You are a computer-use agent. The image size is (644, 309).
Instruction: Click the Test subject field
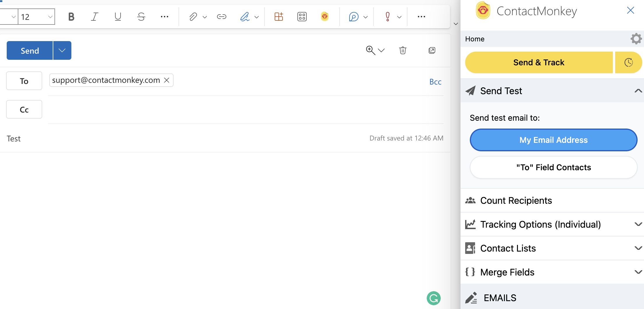point(186,138)
